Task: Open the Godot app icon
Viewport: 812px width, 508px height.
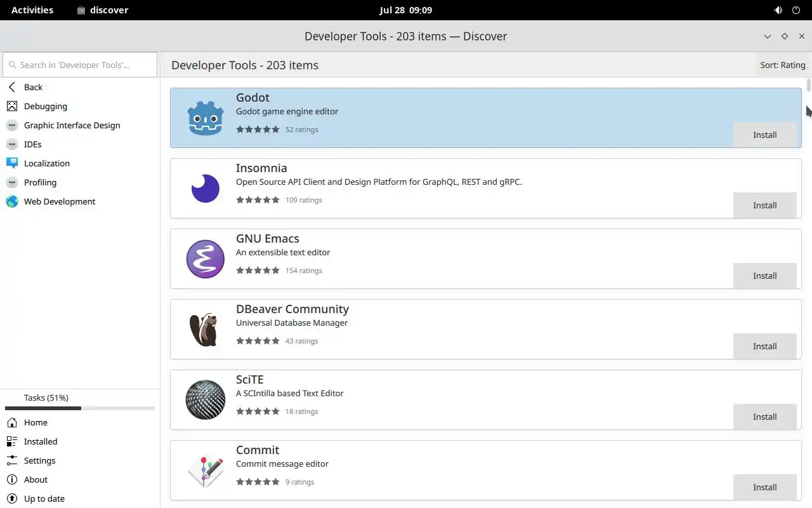Action: click(206, 118)
